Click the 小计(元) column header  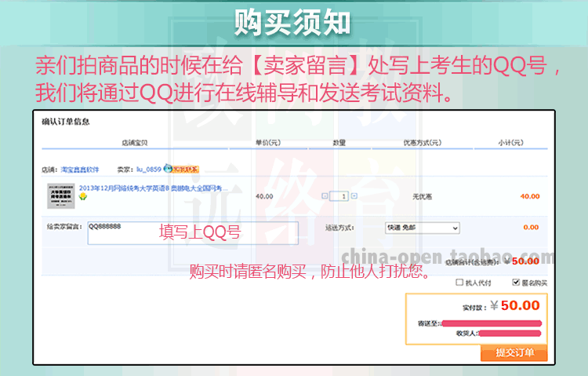pos(510,143)
